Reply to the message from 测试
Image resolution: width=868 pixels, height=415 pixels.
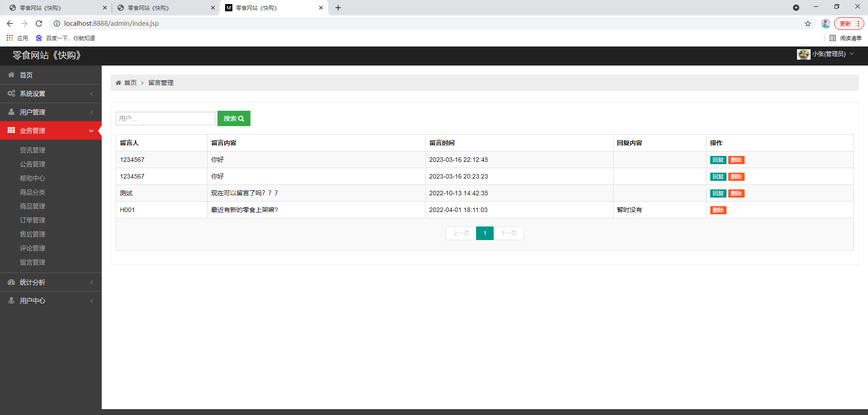718,193
